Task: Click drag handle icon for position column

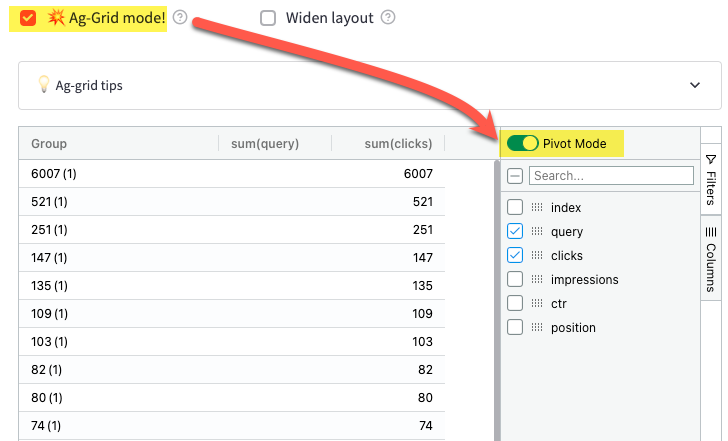Action: [x=537, y=327]
